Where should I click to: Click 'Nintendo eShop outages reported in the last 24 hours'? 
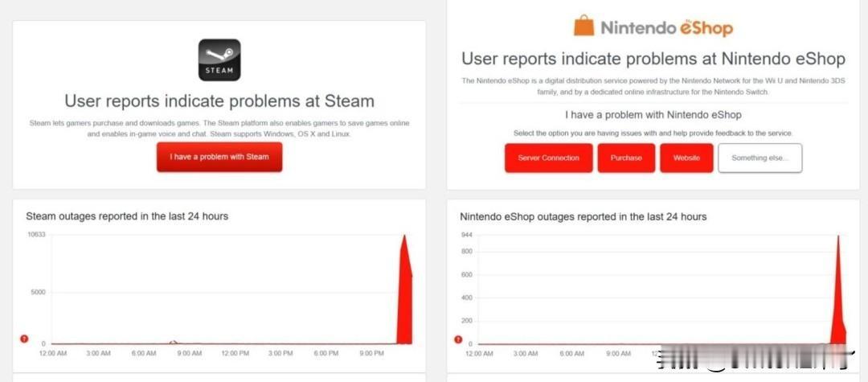pyautogui.click(x=583, y=216)
